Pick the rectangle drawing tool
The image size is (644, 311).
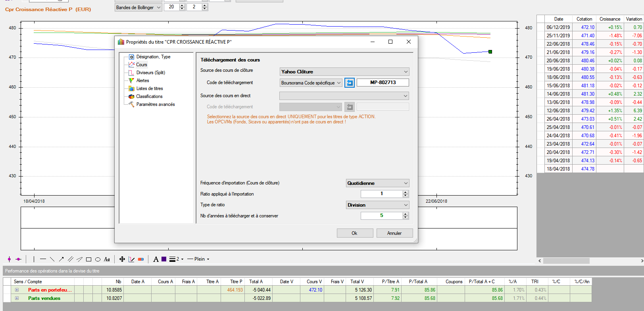(x=88, y=259)
